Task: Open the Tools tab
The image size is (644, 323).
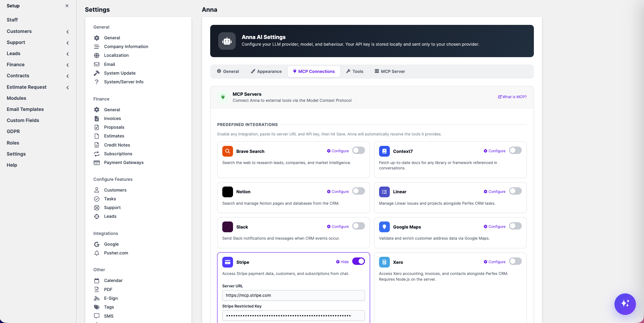Action: click(x=355, y=72)
